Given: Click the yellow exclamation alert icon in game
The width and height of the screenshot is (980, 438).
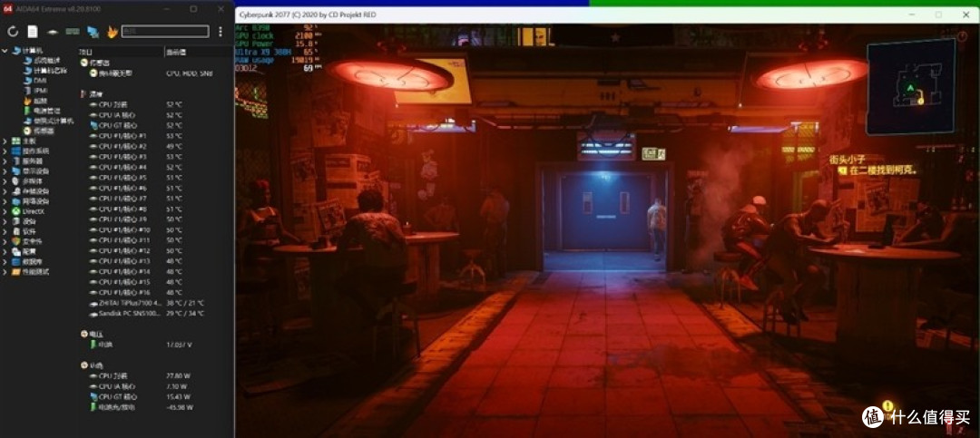Looking at the screenshot, I should coord(887,406).
